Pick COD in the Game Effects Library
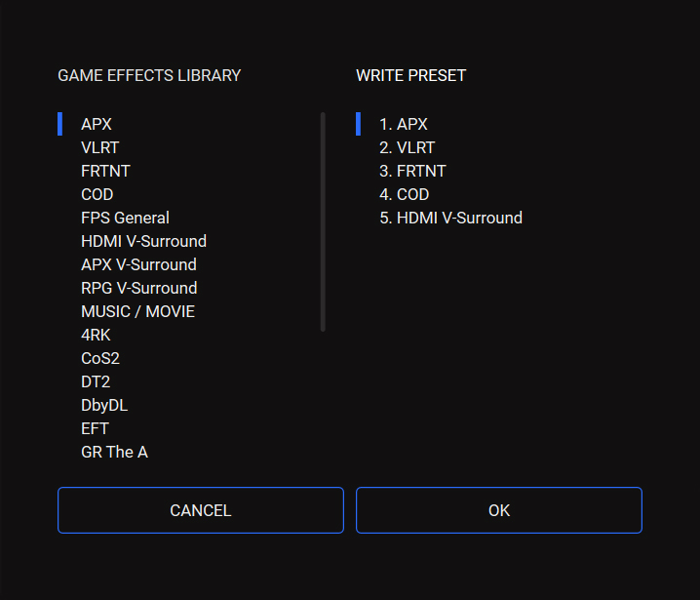 tap(97, 194)
